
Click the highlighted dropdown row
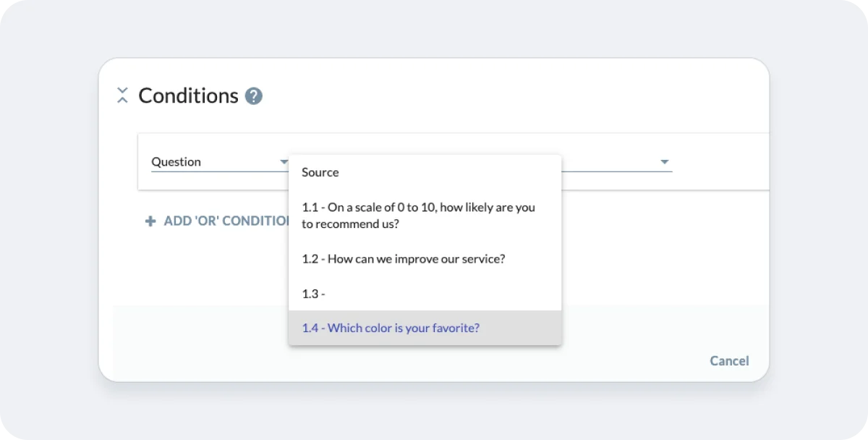425,328
